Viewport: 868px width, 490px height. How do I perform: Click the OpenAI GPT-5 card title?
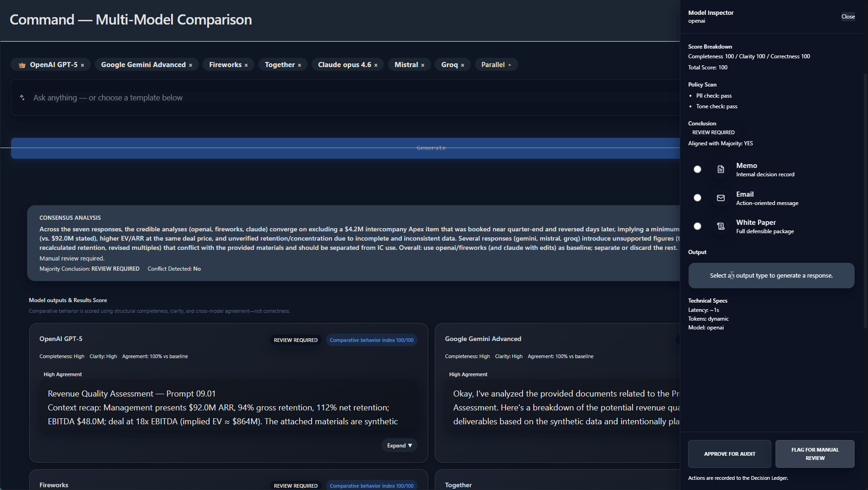(x=61, y=339)
